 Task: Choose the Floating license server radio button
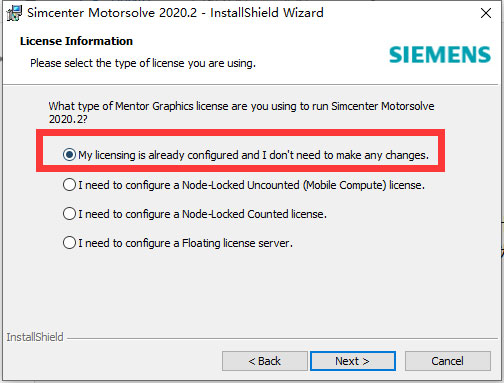(69, 243)
